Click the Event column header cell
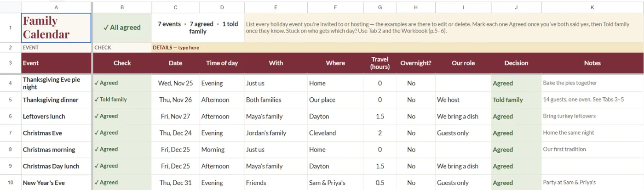 pos(56,63)
